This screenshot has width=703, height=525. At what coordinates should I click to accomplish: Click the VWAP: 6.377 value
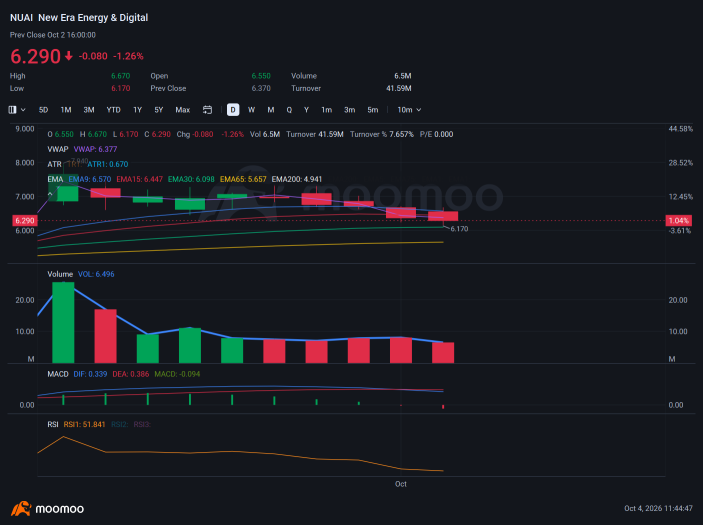pyautogui.click(x=95, y=149)
